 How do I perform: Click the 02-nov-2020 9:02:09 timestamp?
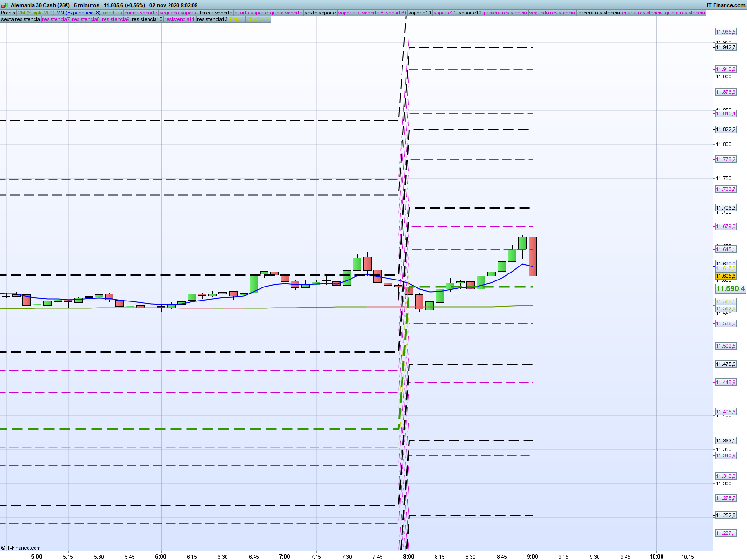pyautogui.click(x=173, y=5)
